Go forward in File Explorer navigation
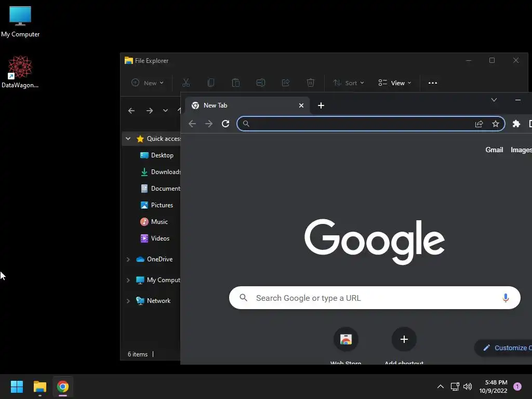 click(149, 111)
